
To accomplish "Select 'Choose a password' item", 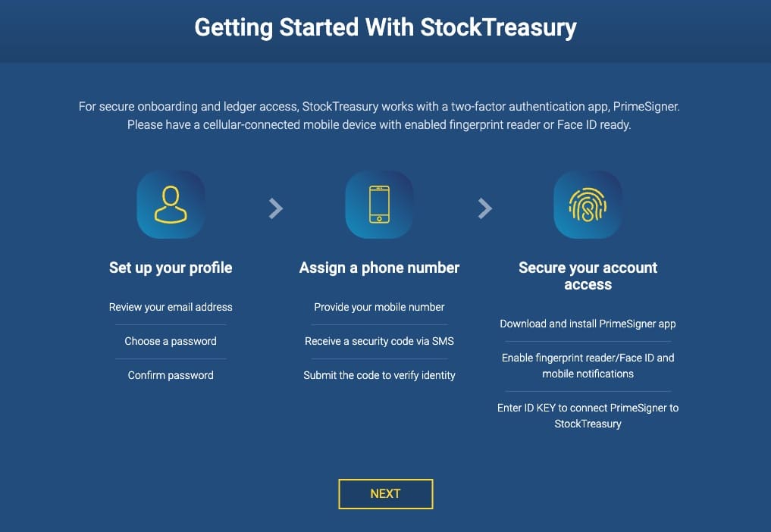I will [170, 341].
